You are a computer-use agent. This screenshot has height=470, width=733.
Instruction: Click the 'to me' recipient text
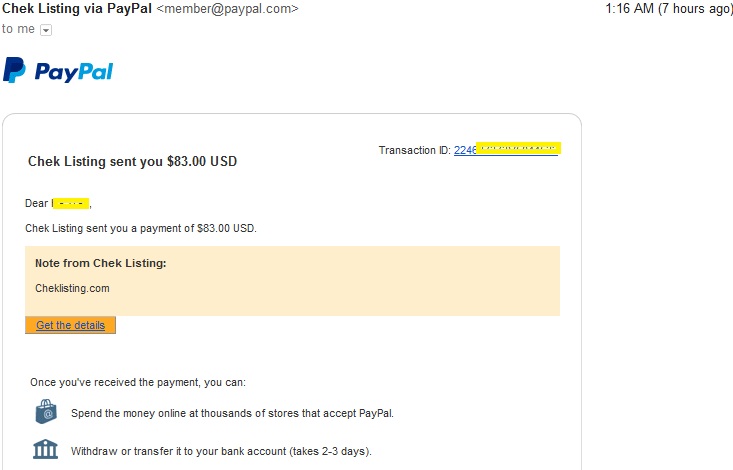tap(18, 29)
